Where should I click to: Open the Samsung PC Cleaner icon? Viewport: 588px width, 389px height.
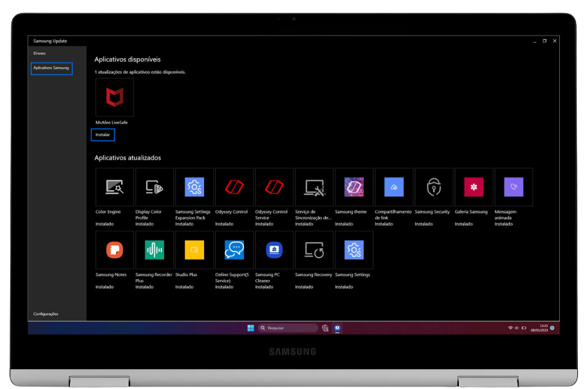pos(274,250)
